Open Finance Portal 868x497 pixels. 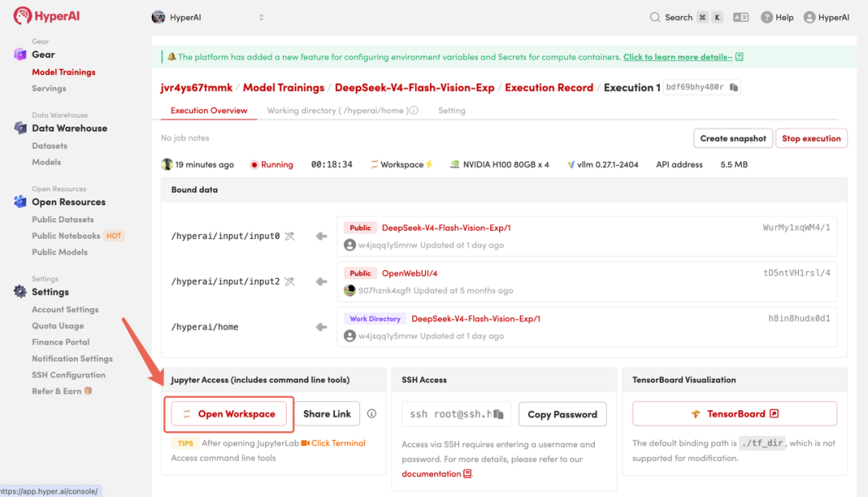tap(60, 342)
